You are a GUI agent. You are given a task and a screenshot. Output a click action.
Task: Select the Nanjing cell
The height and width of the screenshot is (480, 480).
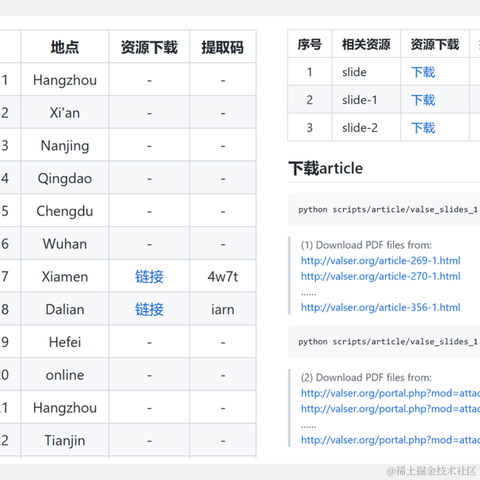pos(65,146)
